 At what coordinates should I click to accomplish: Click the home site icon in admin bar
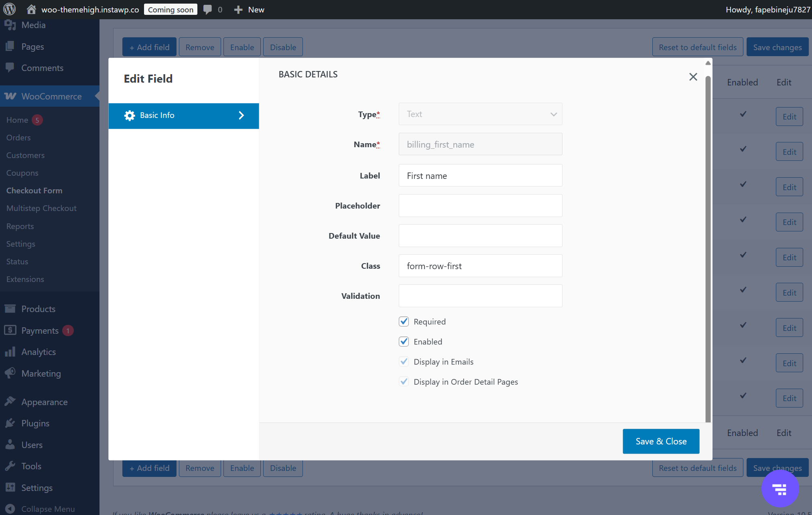click(x=31, y=9)
